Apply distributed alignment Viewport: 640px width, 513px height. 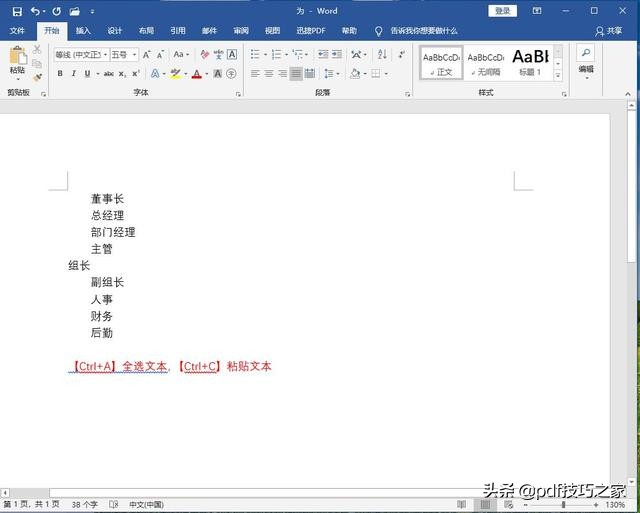[310, 74]
